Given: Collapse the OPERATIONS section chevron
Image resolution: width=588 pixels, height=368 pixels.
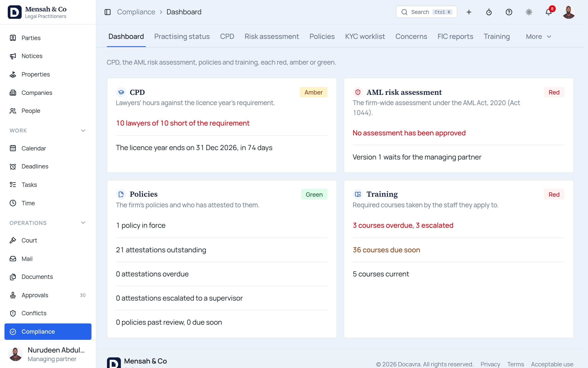Looking at the screenshot, I should (83, 223).
